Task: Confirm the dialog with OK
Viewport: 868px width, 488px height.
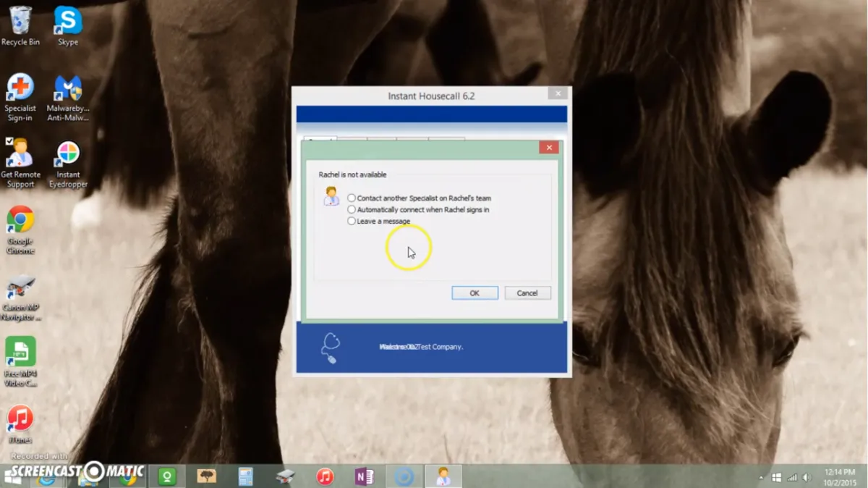Action: (x=475, y=293)
